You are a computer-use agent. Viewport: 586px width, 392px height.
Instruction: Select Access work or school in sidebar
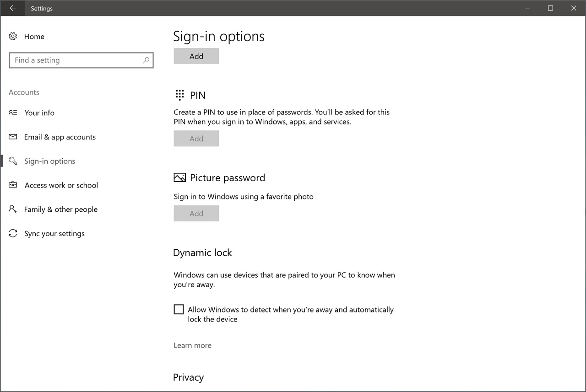point(61,185)
